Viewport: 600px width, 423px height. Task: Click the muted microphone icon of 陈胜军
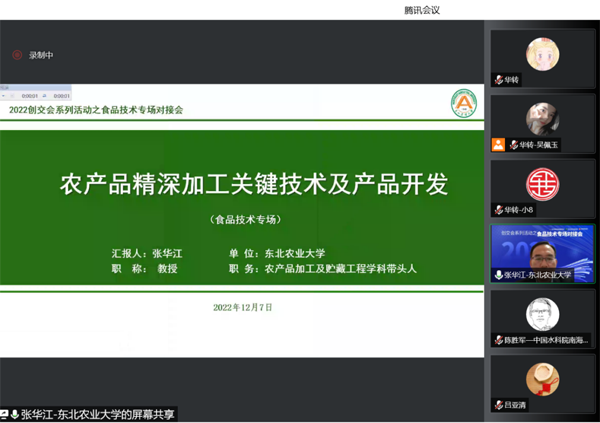pyautogui.click(x=499, y=340)
